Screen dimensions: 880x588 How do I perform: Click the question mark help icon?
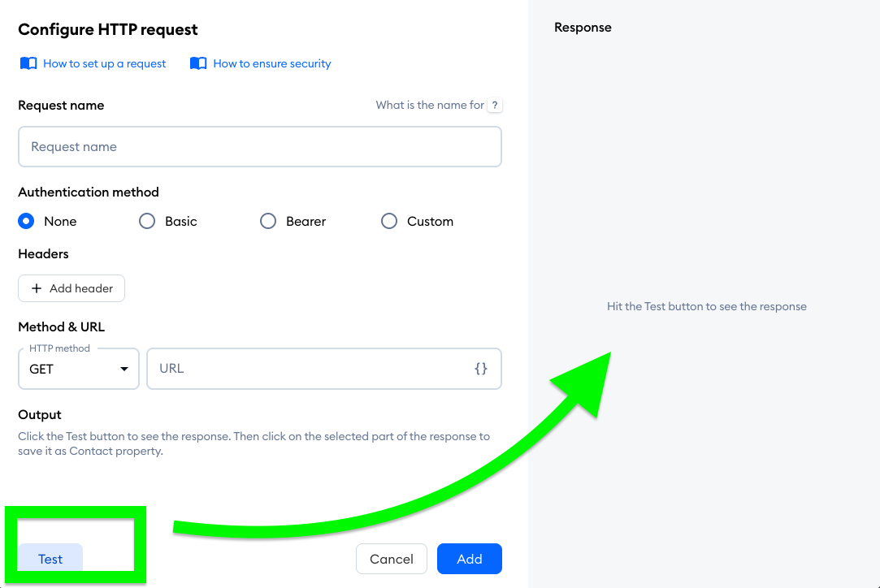point(494,105)
